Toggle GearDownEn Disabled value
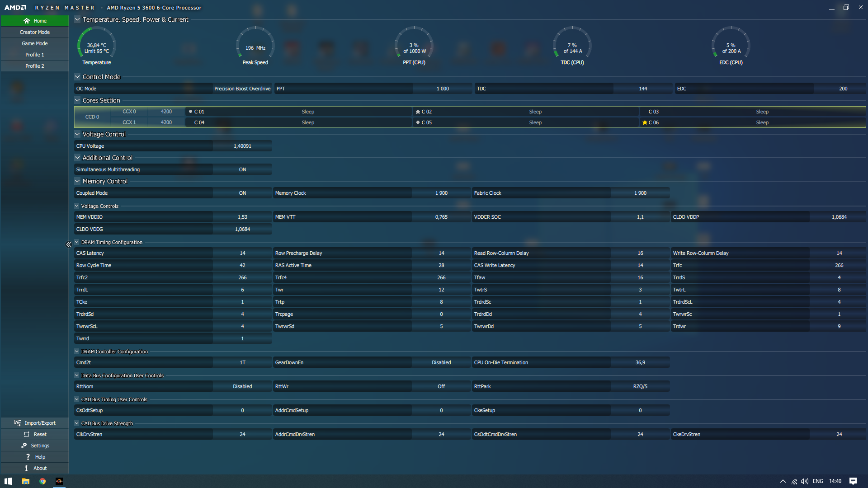Image resolution: width=868 pixels, height=488 pixels. tap(441, 362)
